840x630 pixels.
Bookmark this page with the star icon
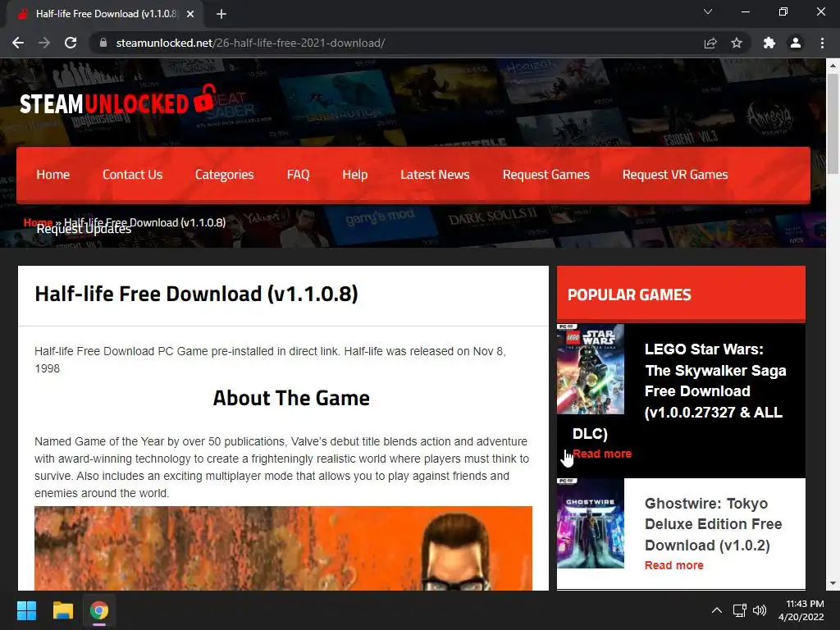tap(737, 43)
